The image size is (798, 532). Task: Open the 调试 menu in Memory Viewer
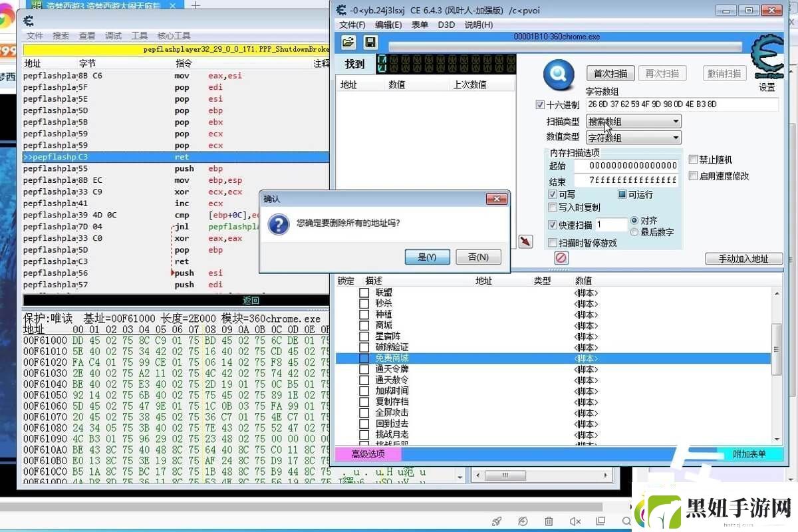[113, 36]
